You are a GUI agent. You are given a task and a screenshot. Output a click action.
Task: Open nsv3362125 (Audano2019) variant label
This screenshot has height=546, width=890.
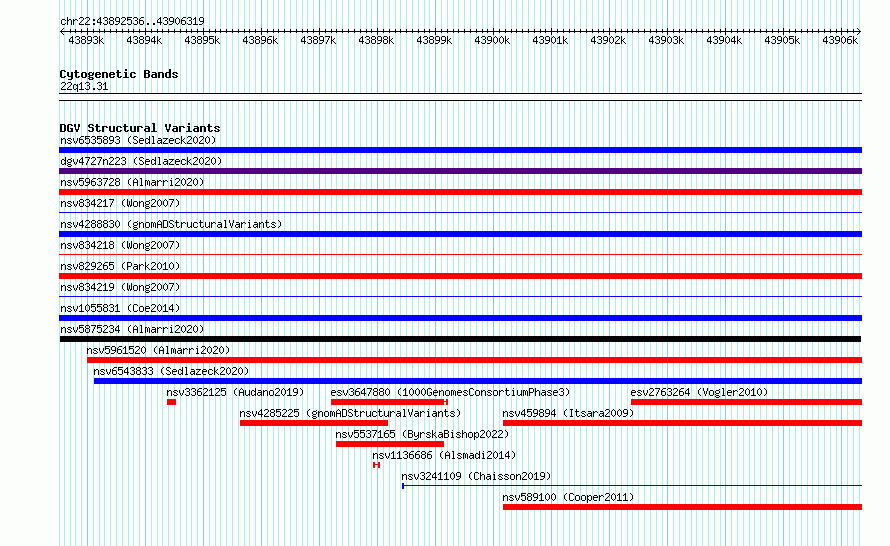235,392
